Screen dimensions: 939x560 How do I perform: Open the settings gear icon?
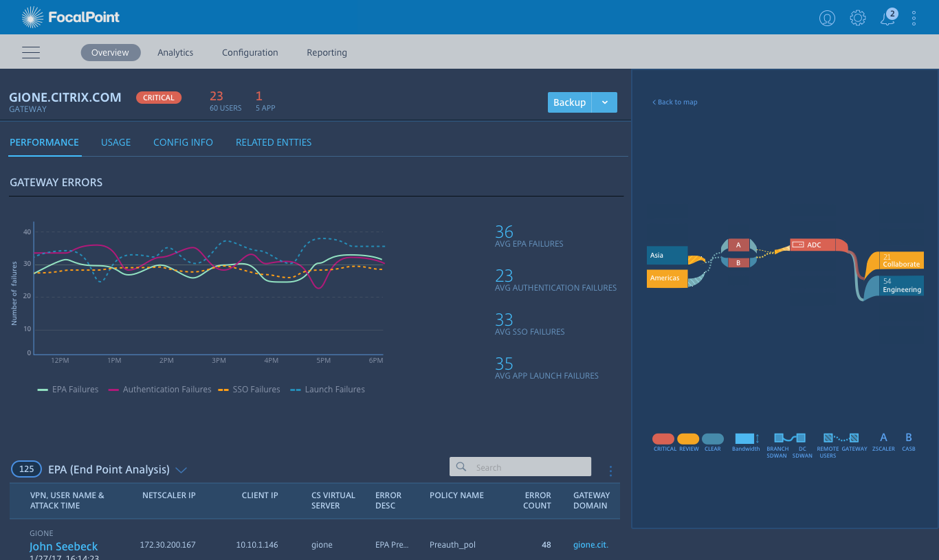858,18
